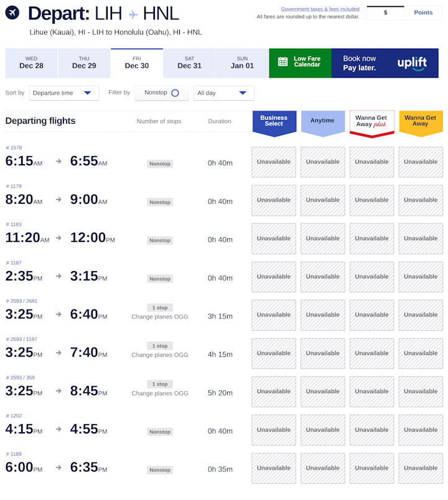Select the THU Dec 29 date tab
The width and height of the screenshot is (448, 500).
point(84,63)
